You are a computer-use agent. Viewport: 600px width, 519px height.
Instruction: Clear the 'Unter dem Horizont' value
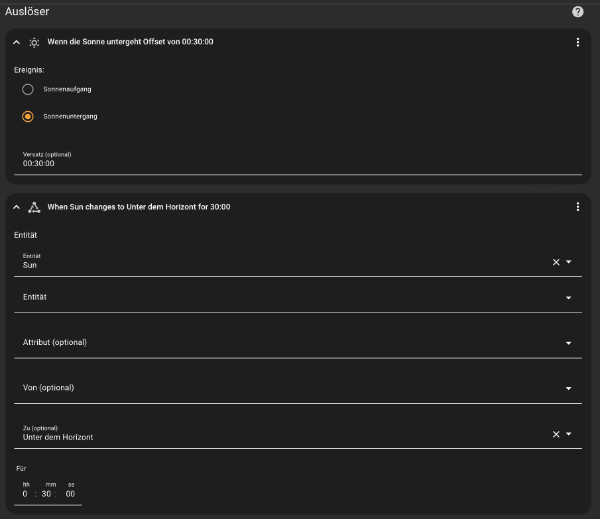coord(557,434)
